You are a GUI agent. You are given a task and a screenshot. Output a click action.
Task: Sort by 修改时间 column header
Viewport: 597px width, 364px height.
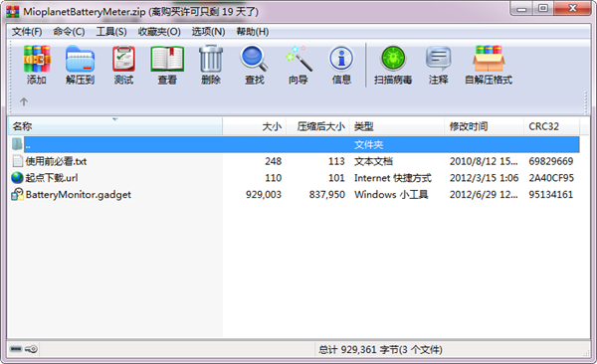click(484, 126)
